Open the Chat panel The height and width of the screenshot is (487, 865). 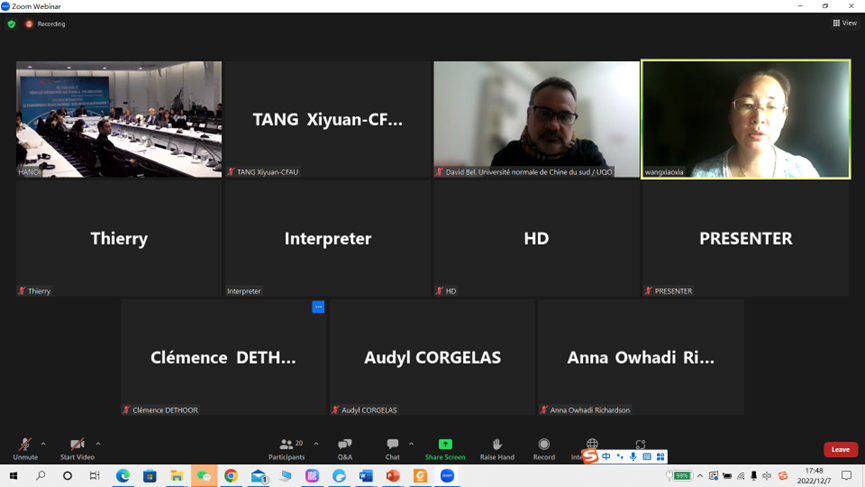(x=392, y=447)
